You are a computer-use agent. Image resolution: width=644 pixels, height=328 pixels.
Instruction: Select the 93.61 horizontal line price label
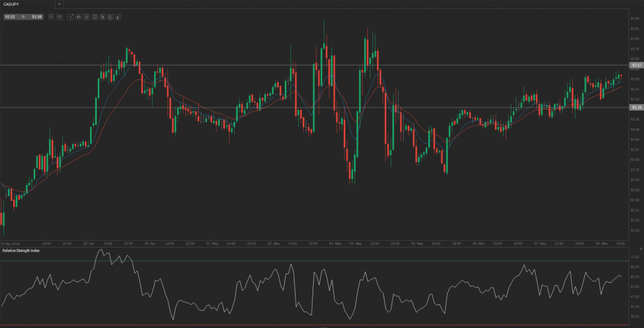click(x=636, y=65)
